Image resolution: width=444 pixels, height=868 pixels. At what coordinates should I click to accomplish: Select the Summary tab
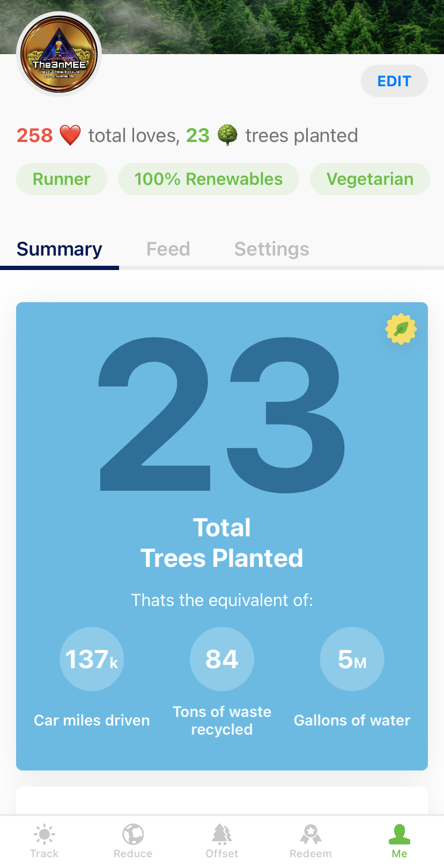pos(60,249)
